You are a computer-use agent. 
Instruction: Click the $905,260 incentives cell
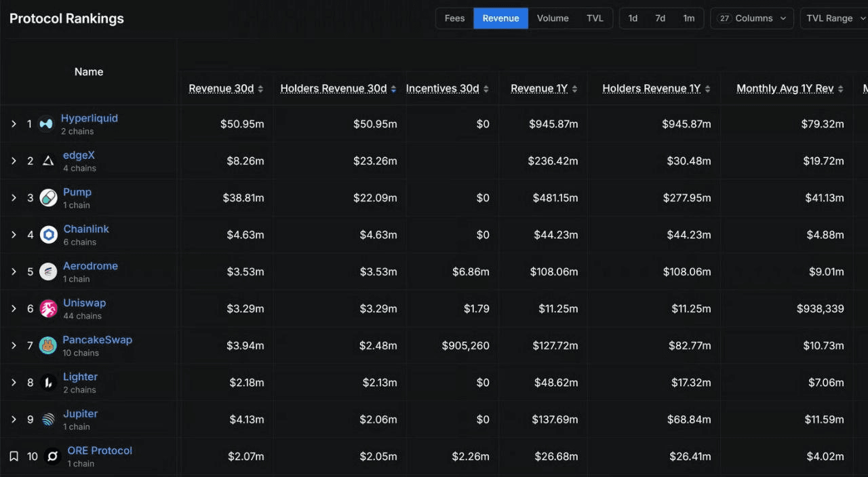[465, 345]
